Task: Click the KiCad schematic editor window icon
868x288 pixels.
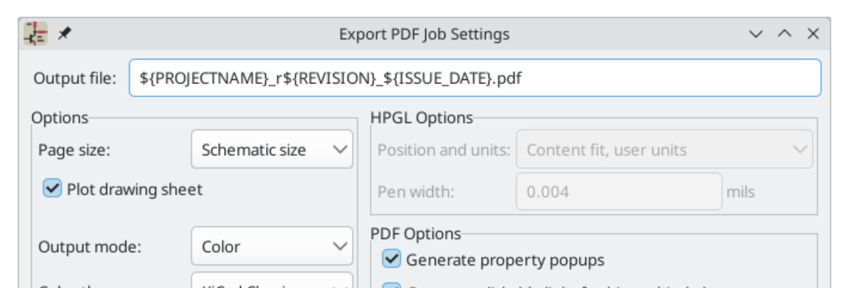Action: [36, 34]
